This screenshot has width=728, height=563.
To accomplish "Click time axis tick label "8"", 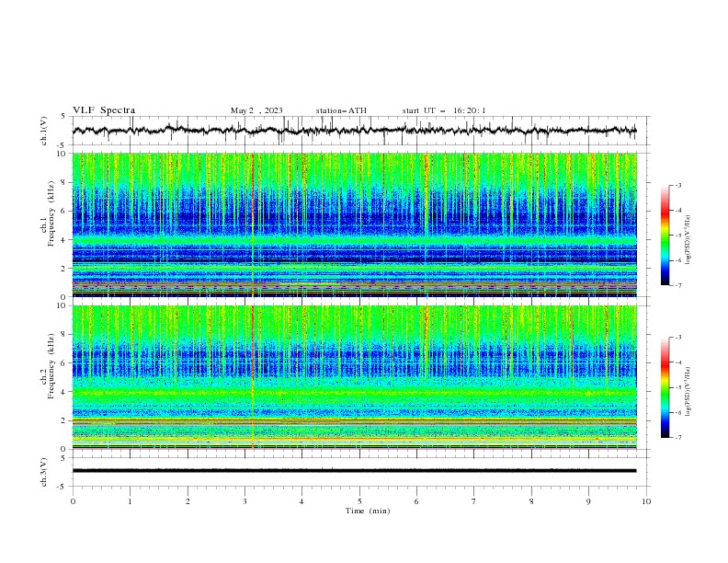I will coord(531,501).
